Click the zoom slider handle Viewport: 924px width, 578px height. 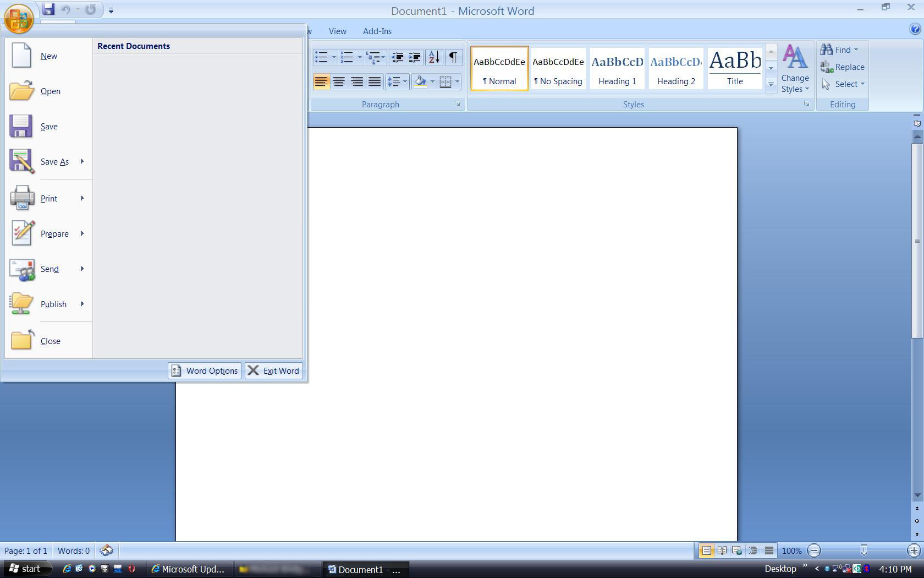(x=864, y=550)
